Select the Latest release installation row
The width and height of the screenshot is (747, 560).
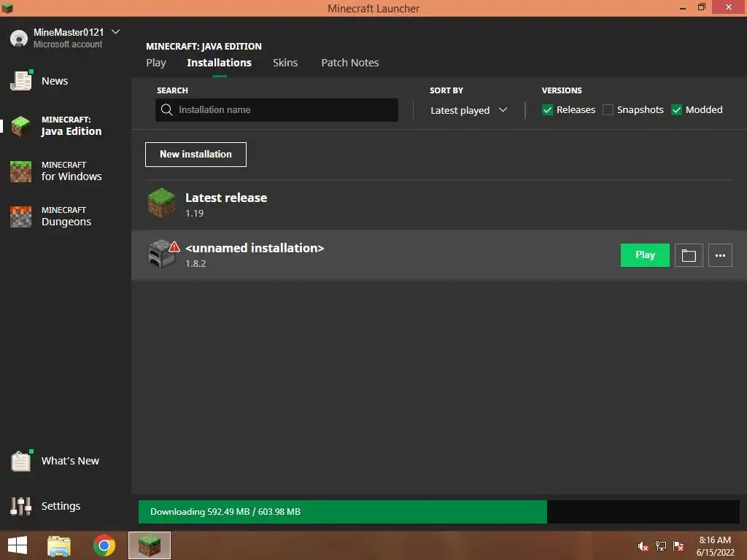pos(438,205)
